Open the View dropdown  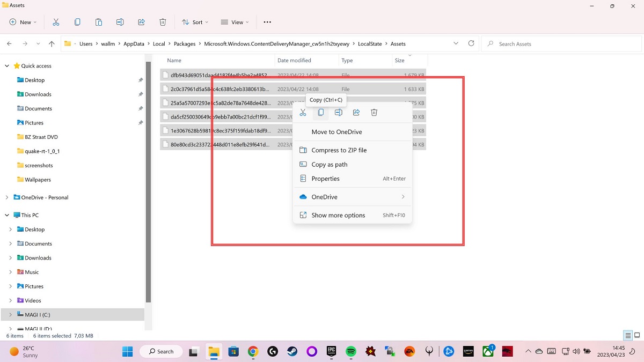click(x=235, y=22)
